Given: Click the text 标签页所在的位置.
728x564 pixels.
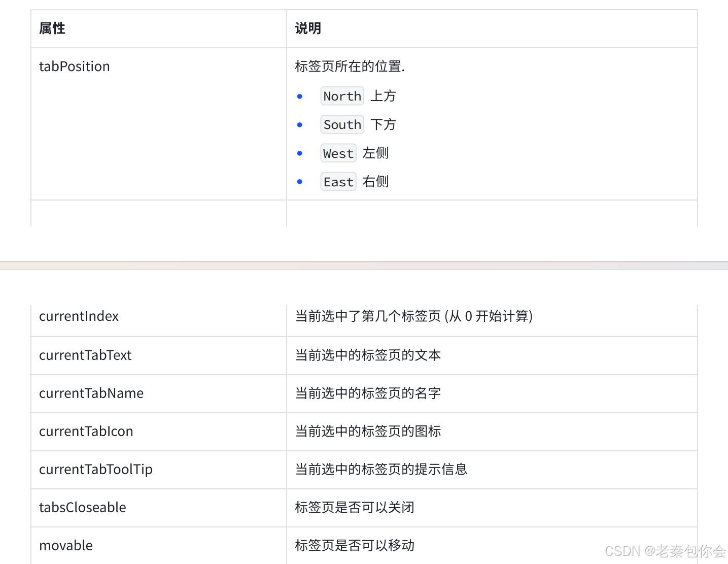Looking at the screenshot, I should (350, 67).
